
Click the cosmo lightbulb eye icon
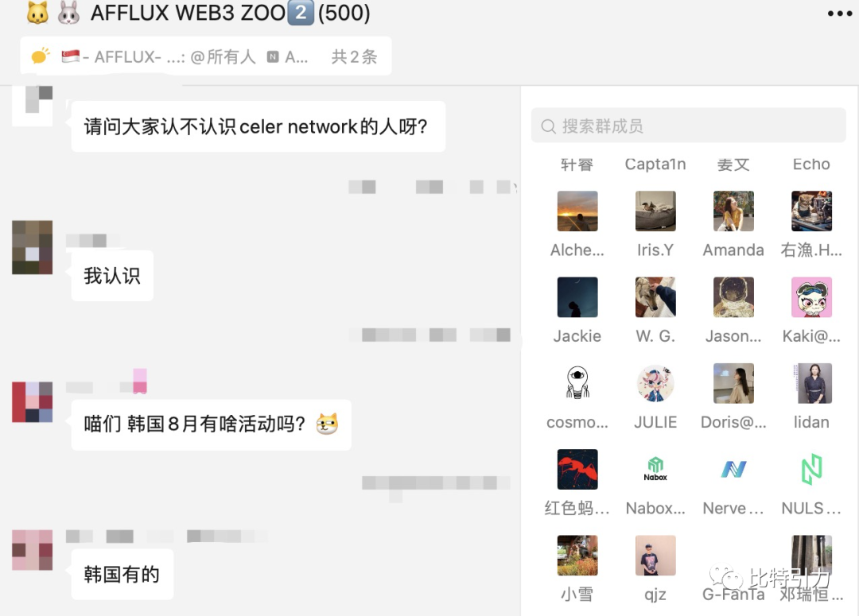click(x=577, y=383)
